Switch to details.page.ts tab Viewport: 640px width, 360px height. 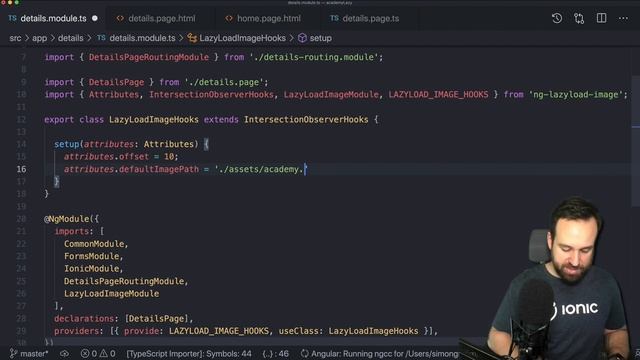(371, 18)
